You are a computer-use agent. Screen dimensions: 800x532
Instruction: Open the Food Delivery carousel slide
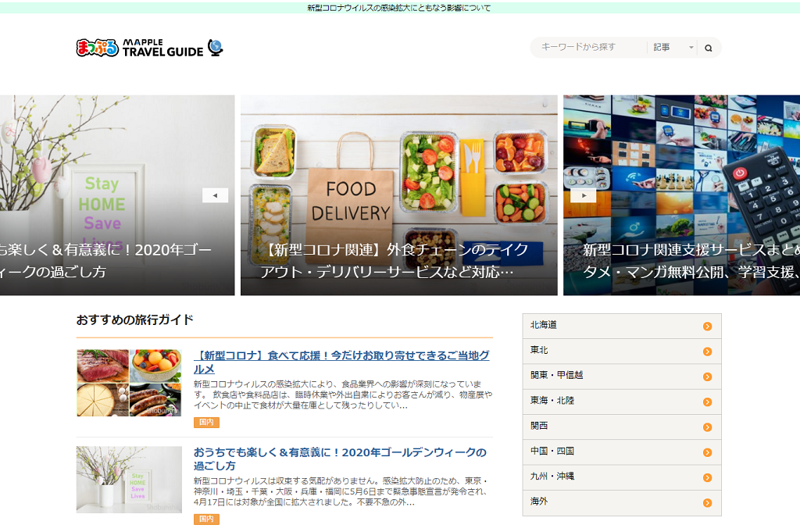tap(399, 195)
